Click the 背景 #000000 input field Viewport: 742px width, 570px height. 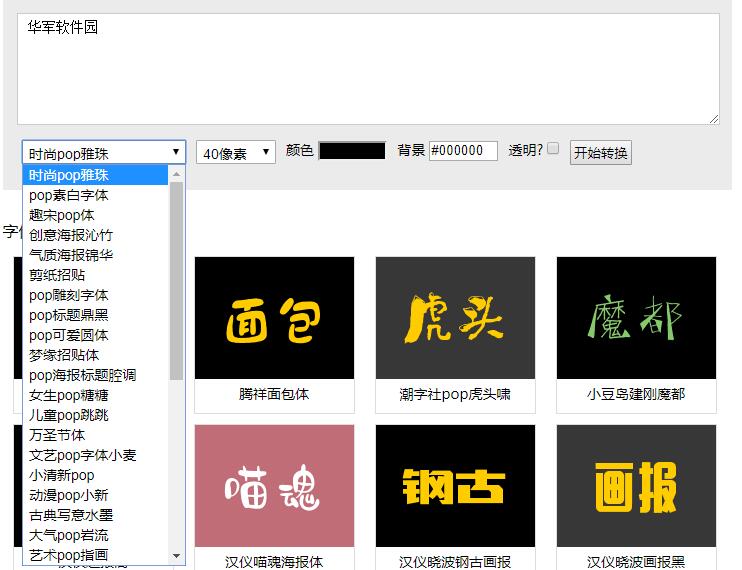(462, 151)
